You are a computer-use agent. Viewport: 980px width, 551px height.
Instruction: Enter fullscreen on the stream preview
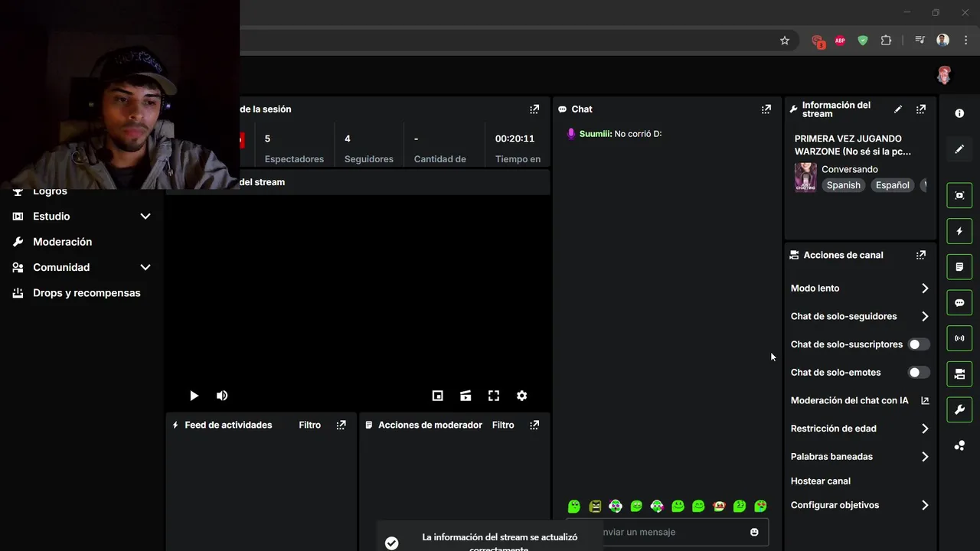[494, 396]
